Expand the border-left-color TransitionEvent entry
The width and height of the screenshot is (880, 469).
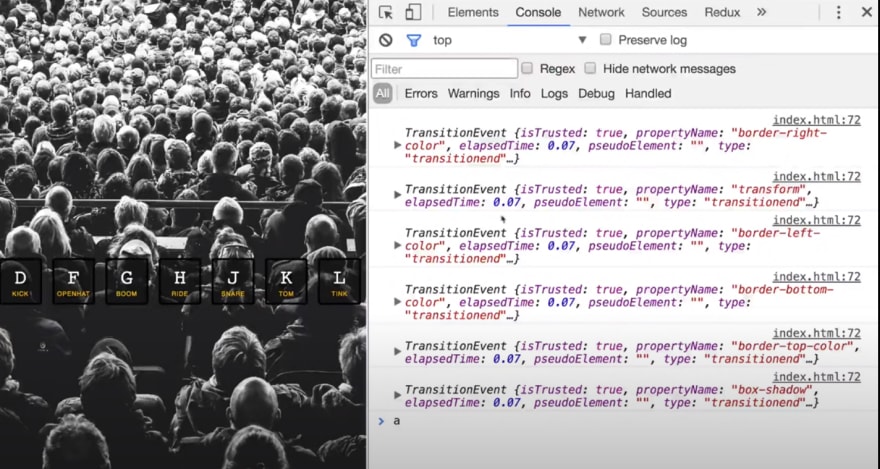click(397, 245)
